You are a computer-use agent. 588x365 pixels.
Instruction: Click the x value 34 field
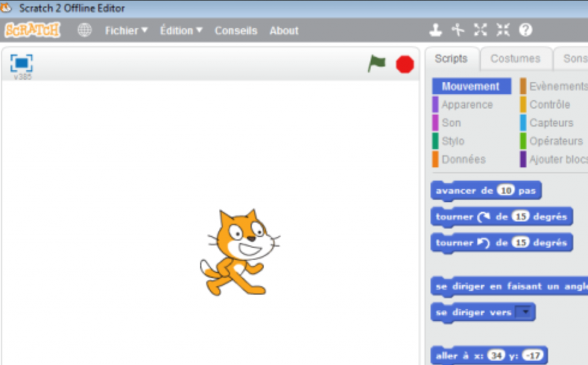coord(496,355)
